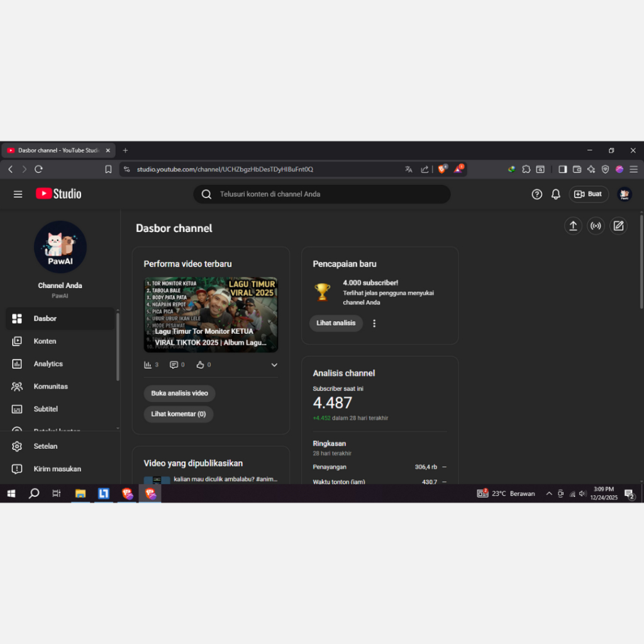Viewport: 644px width, 644px height.
Task: Click the search magnifier icon in Studio
Action: (x=206, y=194)
